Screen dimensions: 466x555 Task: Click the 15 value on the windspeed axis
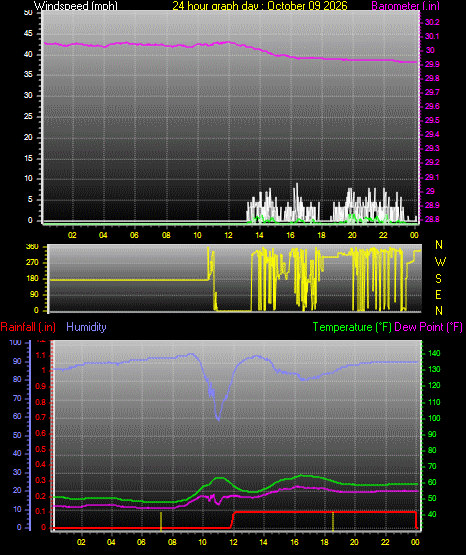[x=28, y=158]
